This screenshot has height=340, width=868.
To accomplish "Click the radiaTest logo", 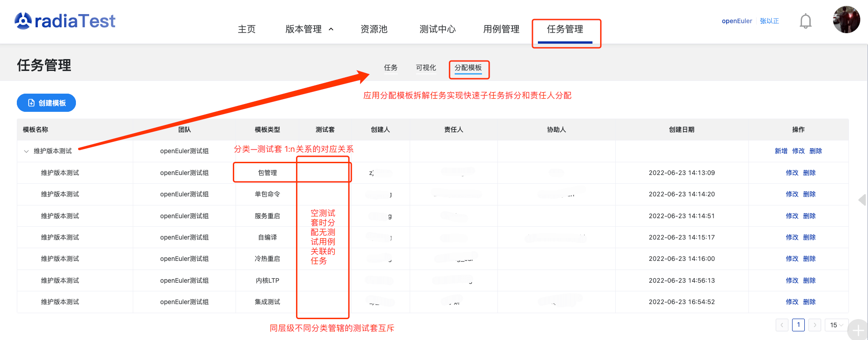I will click(65, 21).
